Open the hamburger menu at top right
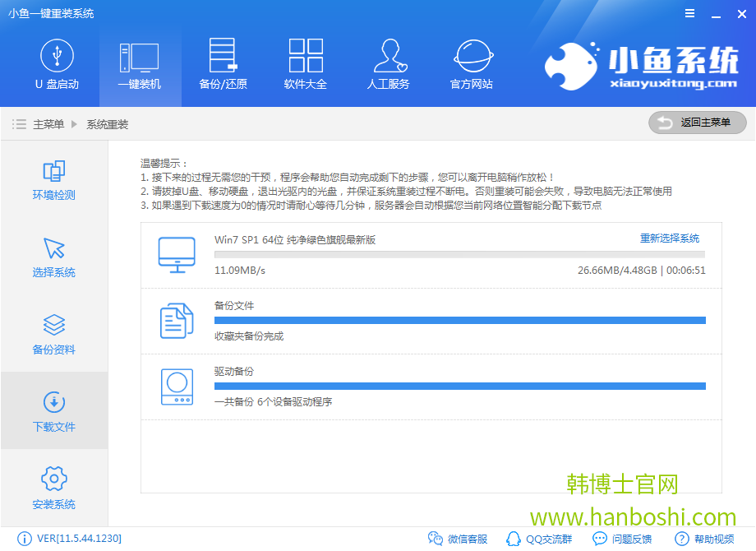This screenshot has width=756, height=551. click(x=689, y=13)
